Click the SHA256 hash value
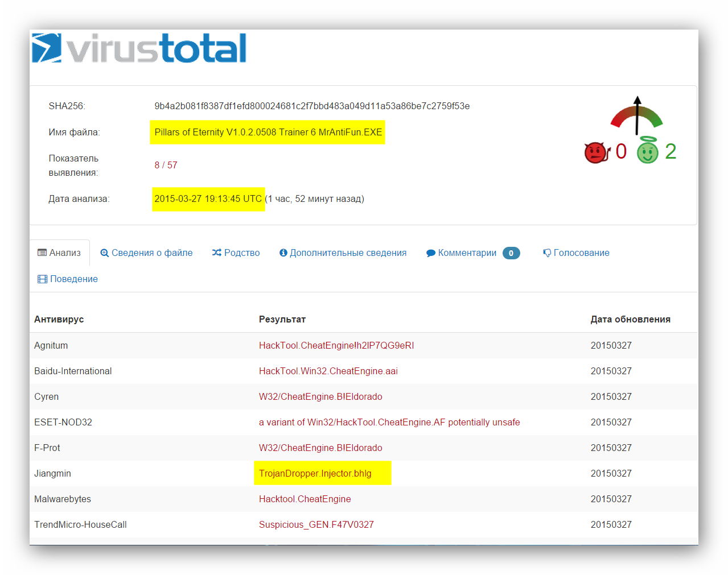Screen dimensions: 728x575 [312, 106]
